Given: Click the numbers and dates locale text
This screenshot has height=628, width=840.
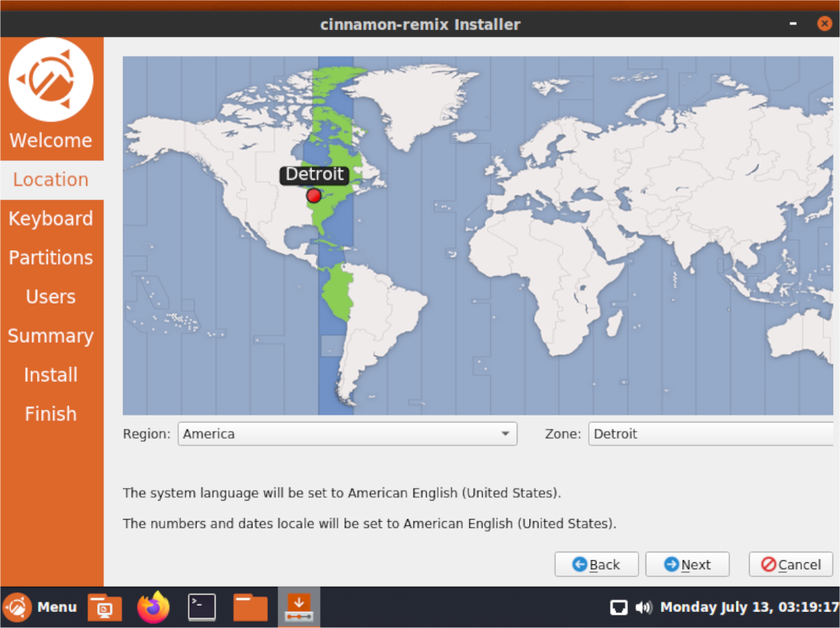Looking at the screenshot, I should pos(370,524).
